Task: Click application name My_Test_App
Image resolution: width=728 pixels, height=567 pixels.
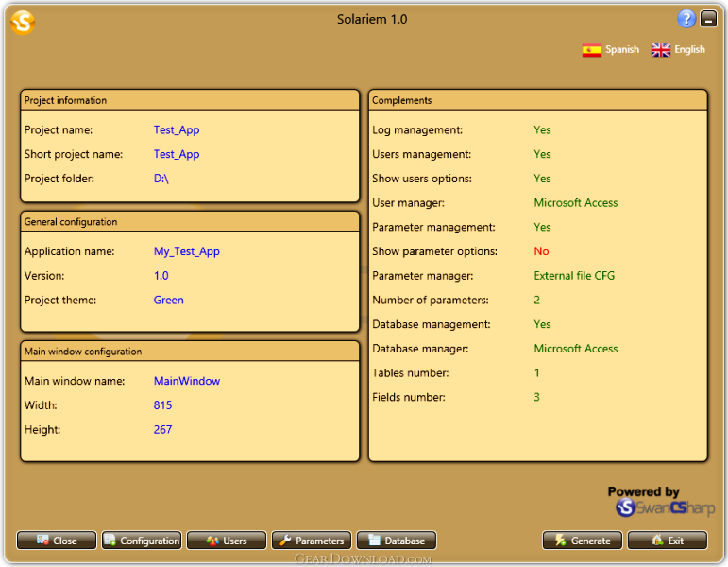Action: coord(187,251)
